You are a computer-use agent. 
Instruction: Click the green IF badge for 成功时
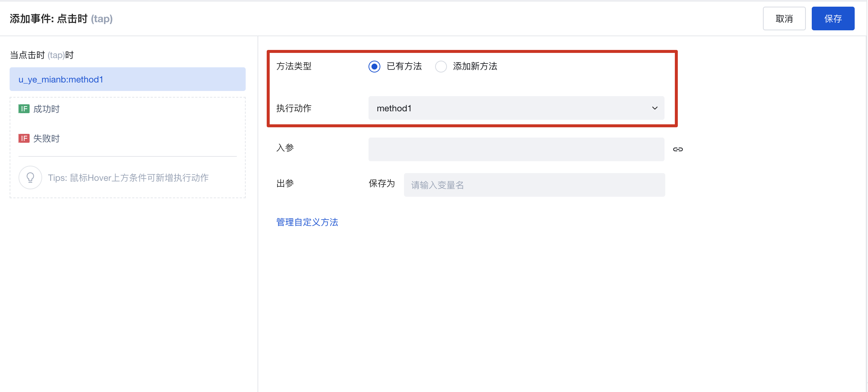[24, 109]
